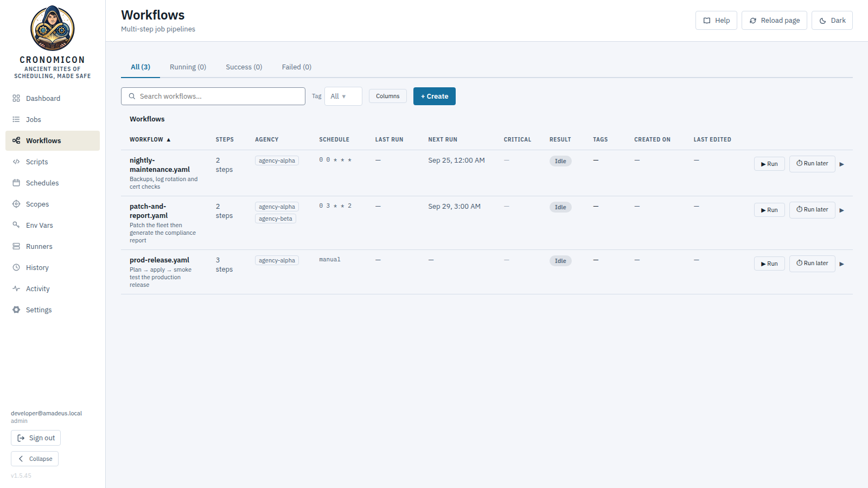Screen dimensions: 868x488
Task: Click the 'manual' schedule value
Action: (330, 260)
